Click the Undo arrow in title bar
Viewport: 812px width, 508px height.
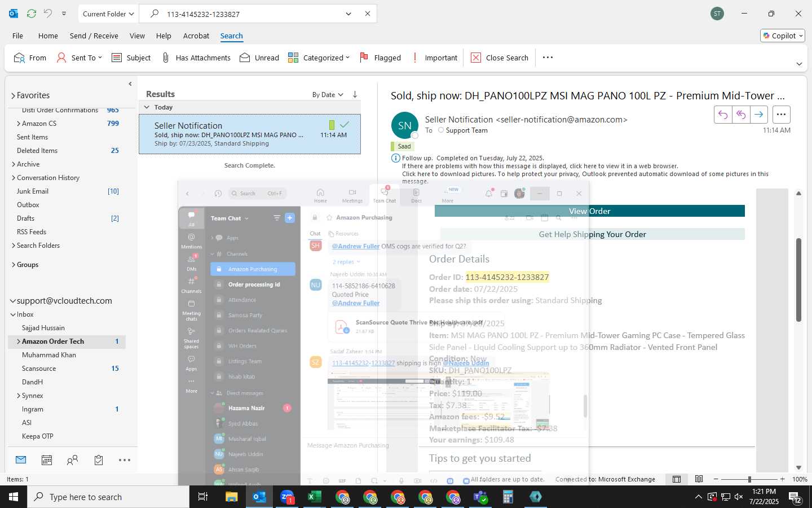click(x=48, y=14)
